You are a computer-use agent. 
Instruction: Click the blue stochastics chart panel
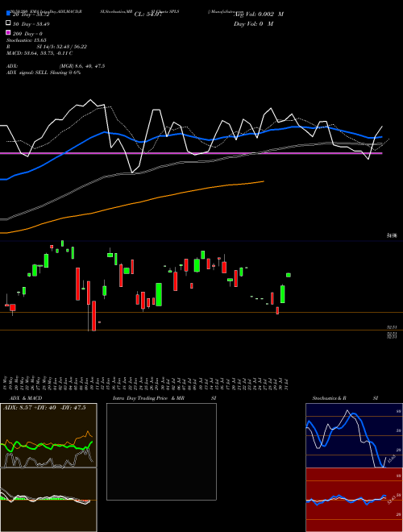click(354, 435)
